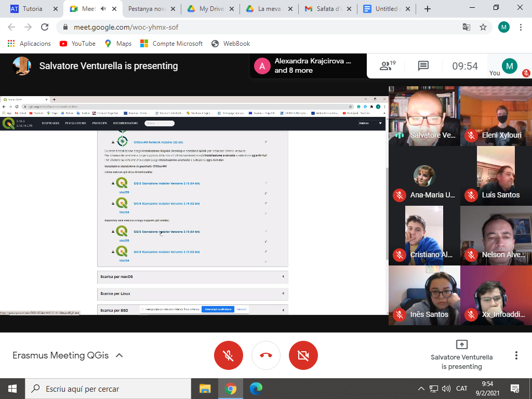Open File Explorer from the taskbar
Image resolution: width=532 pixels, height=399 pixels.
tap(205, 389)
